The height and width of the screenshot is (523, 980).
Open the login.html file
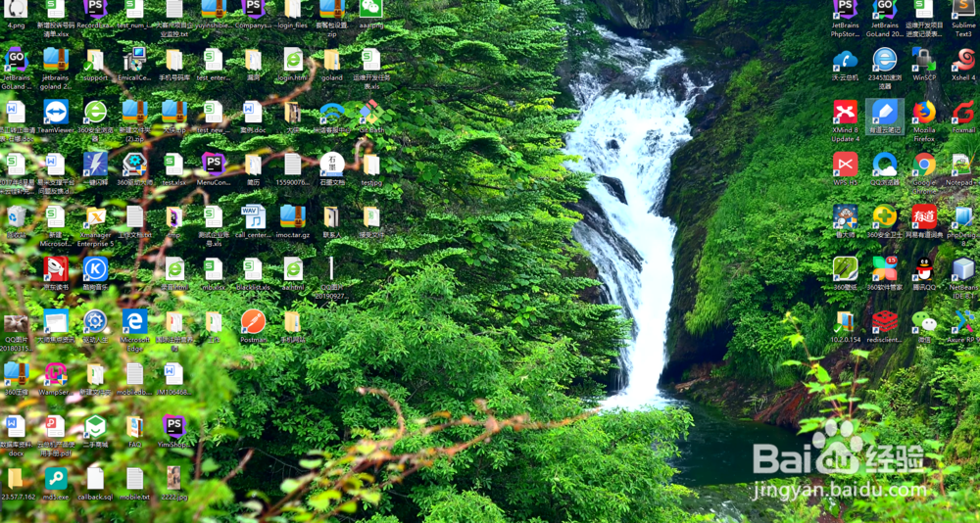(292, 60)
